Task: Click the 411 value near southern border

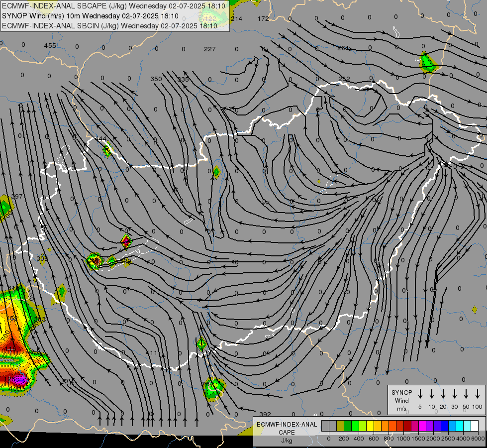Action: coord(152,352)
